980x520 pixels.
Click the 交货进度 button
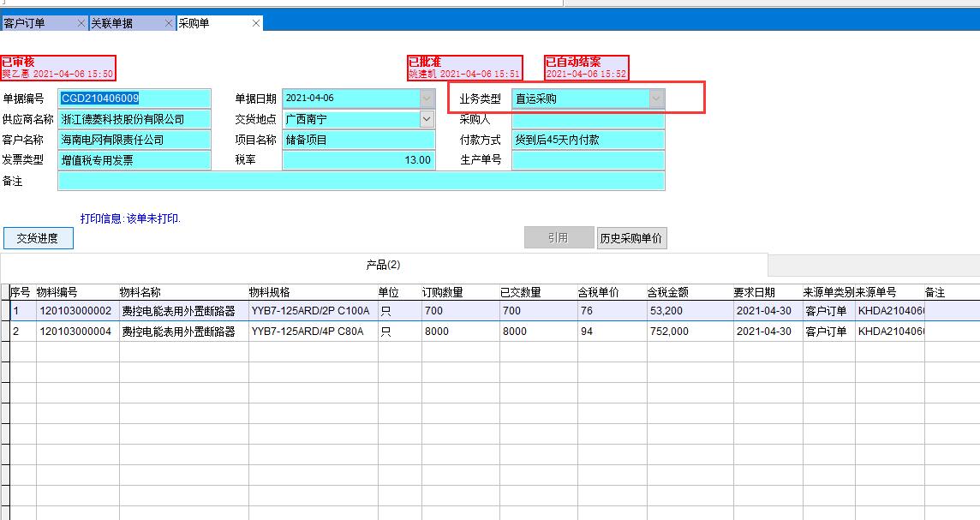coord(38,238)
